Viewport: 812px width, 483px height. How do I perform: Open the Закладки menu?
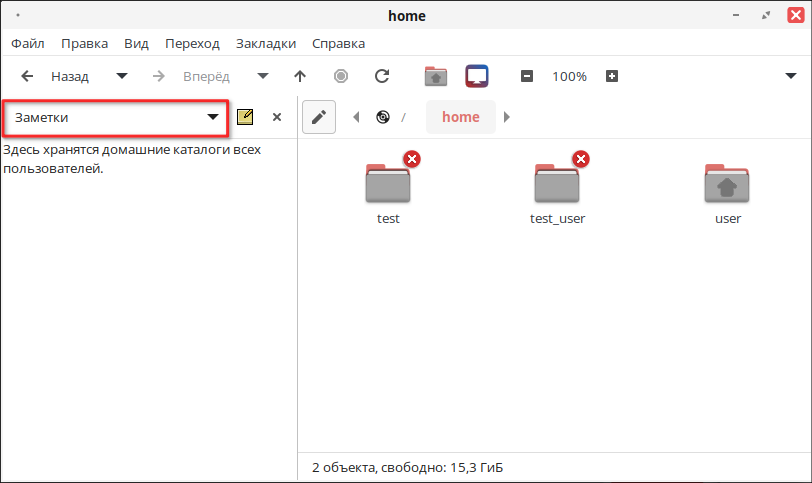point(266,43)
